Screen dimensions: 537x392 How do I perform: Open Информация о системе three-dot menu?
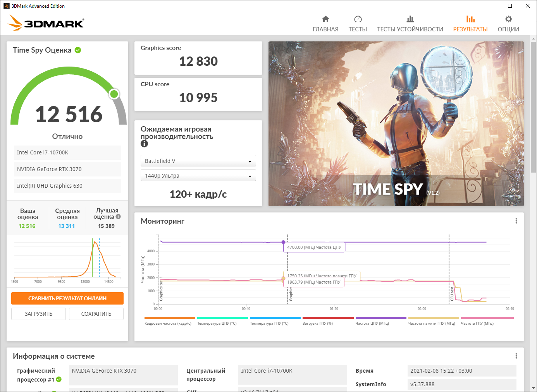(x=516, y=356)
